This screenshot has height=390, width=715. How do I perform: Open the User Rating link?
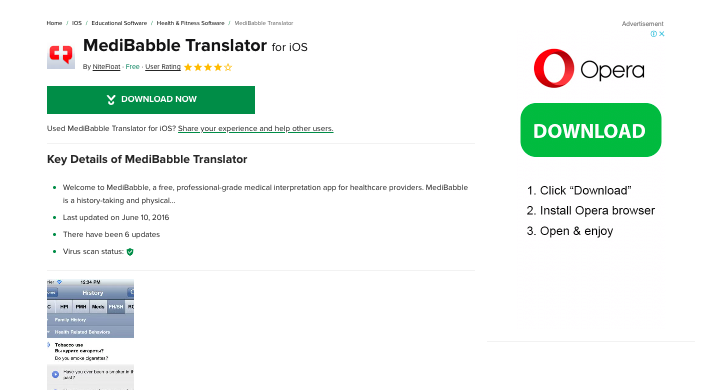point(163,67)
